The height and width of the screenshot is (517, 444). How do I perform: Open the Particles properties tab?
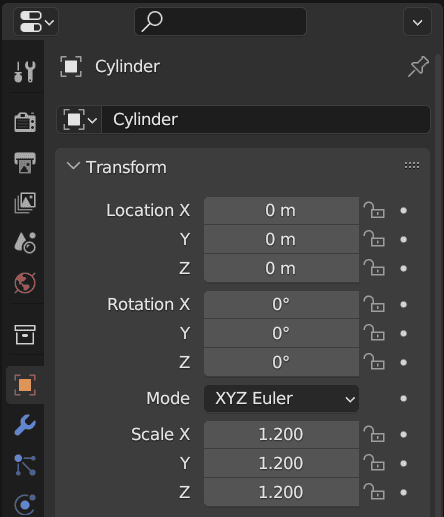coord(25,465)
